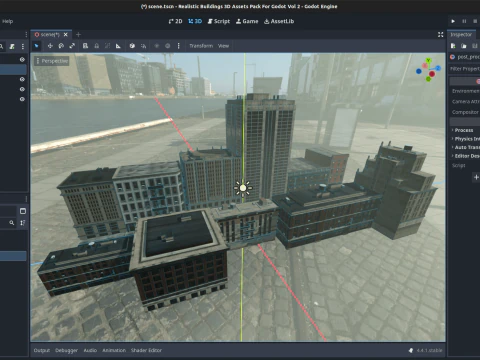This screenshot has width=480, height=360.
Task: Click the Y axis on view gizmo
Action: 428,61
